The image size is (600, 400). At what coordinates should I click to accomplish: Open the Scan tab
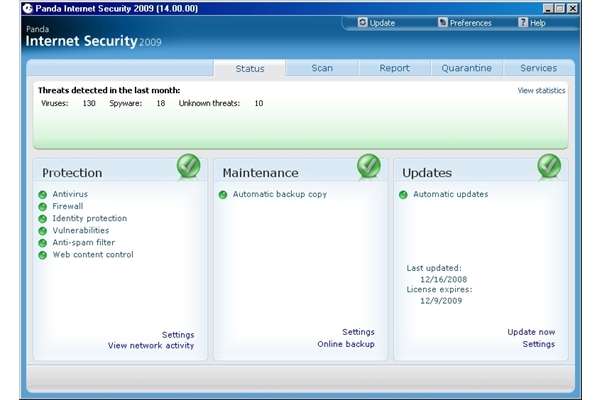click(x=322, y=68)
